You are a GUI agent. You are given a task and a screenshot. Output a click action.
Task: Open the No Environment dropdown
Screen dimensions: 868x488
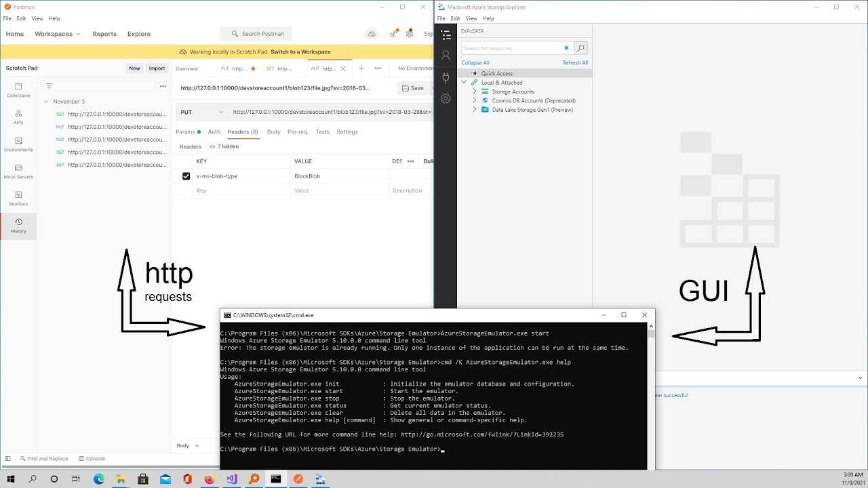point(415,68)
